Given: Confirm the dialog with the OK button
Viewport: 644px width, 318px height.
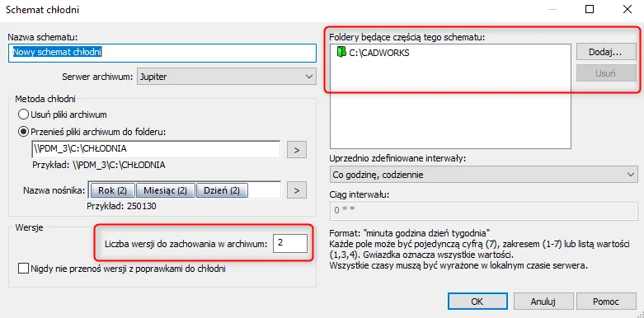Looking at the screenshot, I should pos(477,302).
